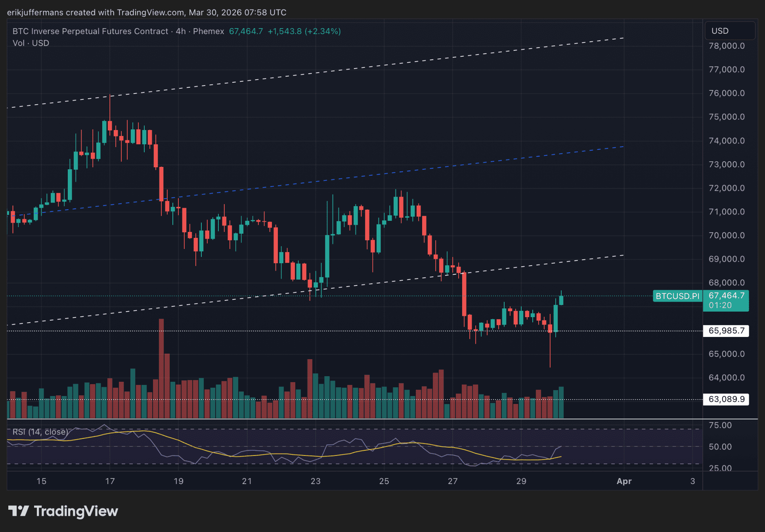765x532 pixels.
Task: Click the 63,089.9 horizontal level label
Action: pos(726,399)
